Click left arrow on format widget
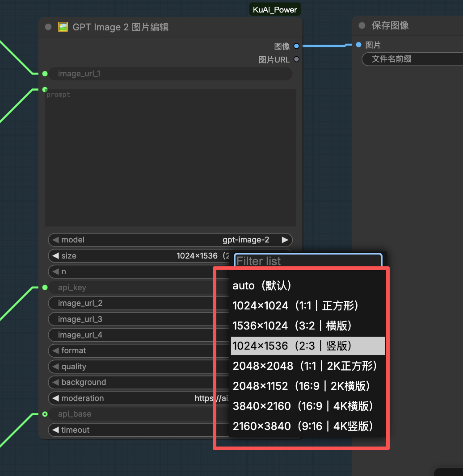The image size is (463, 476). pos(55,351)
